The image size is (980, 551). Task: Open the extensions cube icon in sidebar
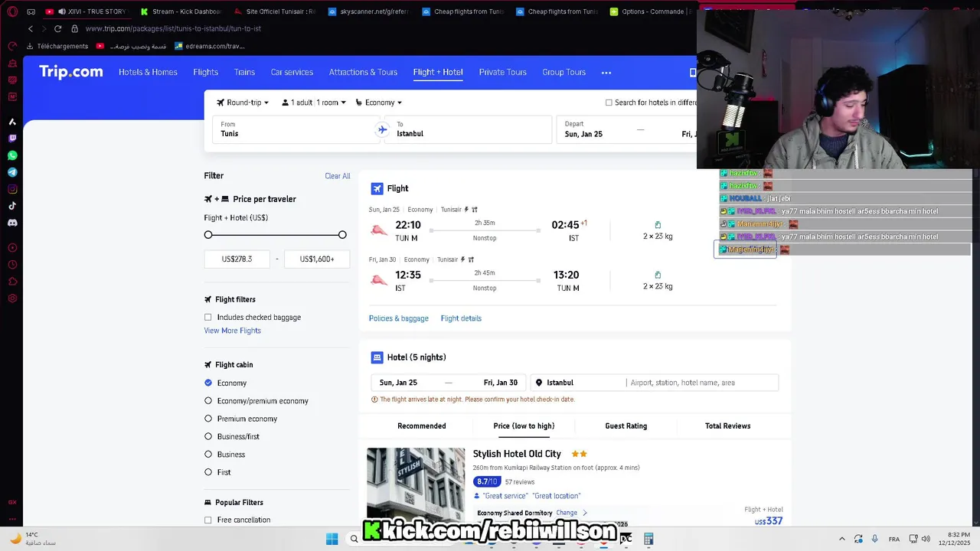point(12,282)
